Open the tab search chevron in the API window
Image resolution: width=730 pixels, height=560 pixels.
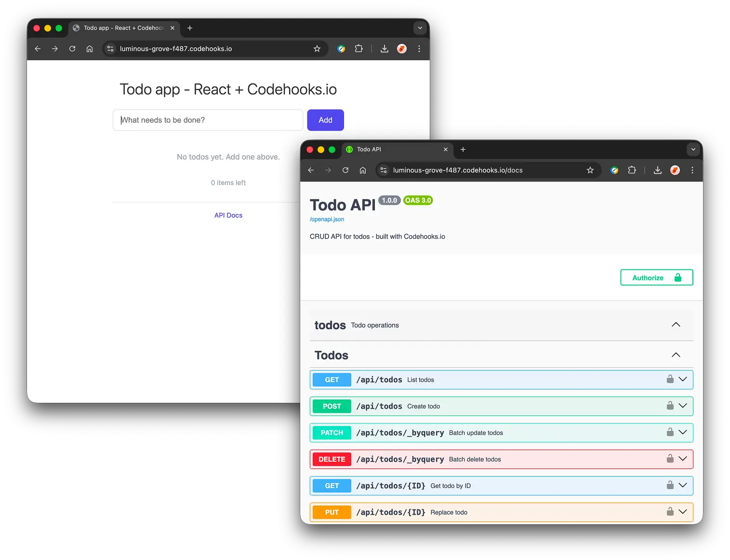click(693, 149)
